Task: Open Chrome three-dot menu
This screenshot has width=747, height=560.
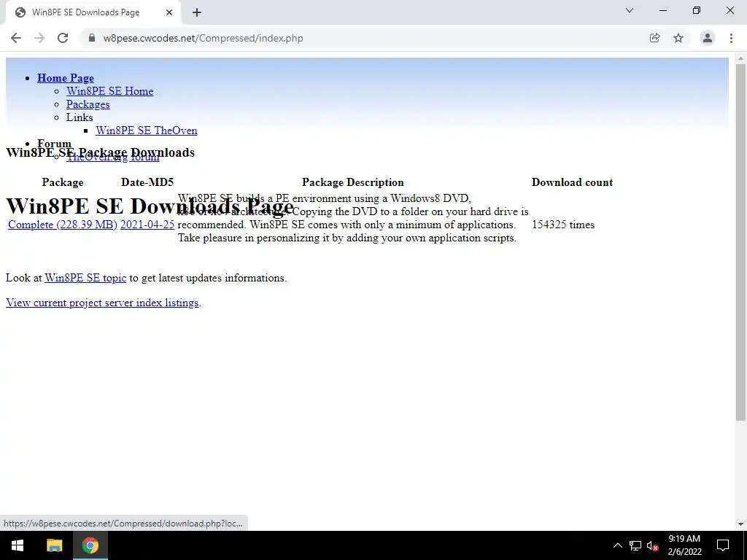Action: click(731, 38)
